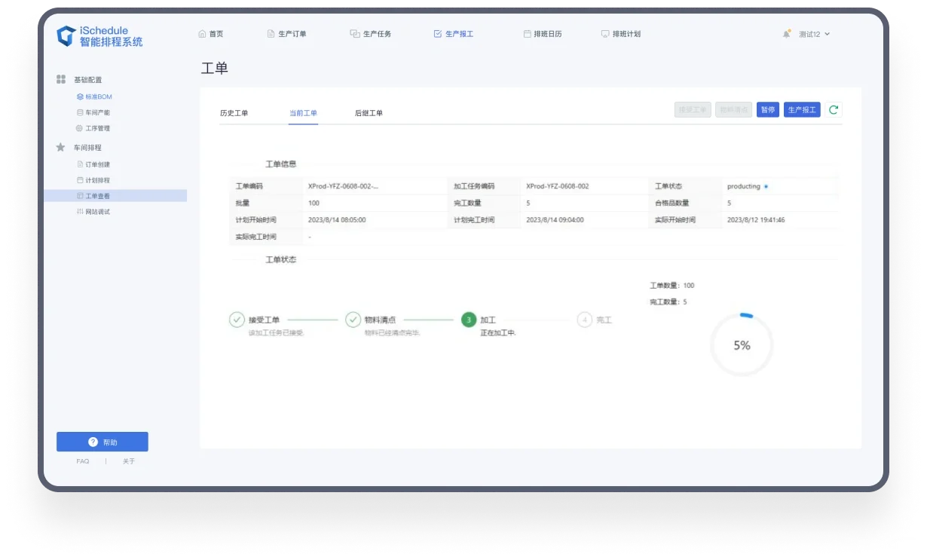This screenshot has width=927, height=560.
Task: Click the 首页 home icon in top nav
Action: click(201, 33)
